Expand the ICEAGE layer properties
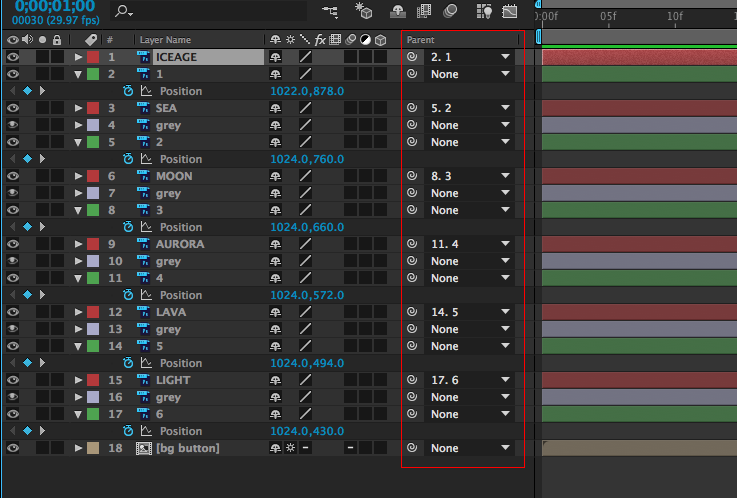This screenshot has width=737, height=498. point(78,57)
